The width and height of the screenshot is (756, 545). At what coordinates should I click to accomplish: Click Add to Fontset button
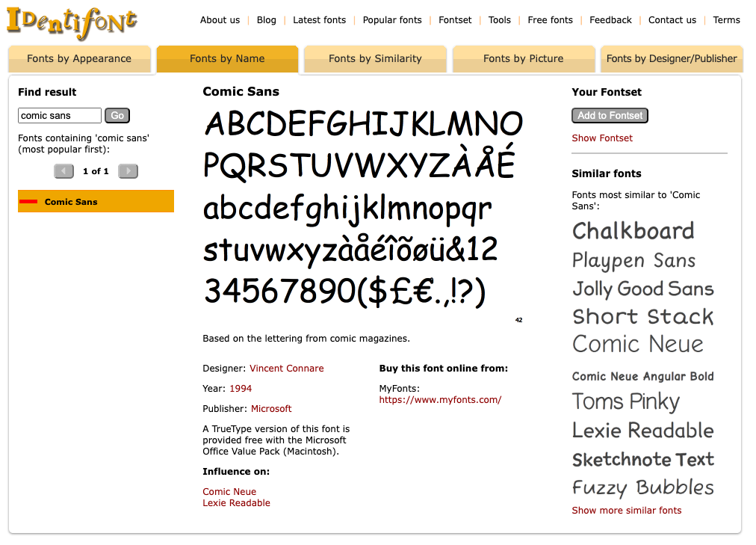[610, 116]
